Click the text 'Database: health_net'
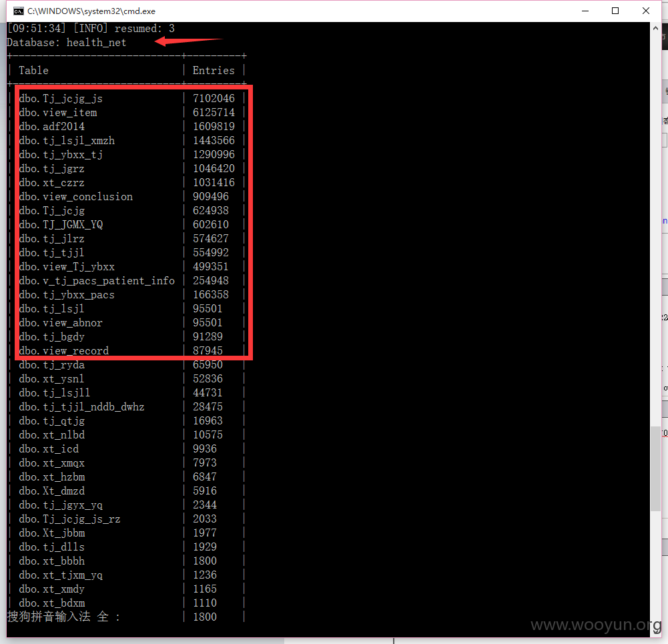The height and width of the screenshot is (644, 668). click(x=67, y=43)
